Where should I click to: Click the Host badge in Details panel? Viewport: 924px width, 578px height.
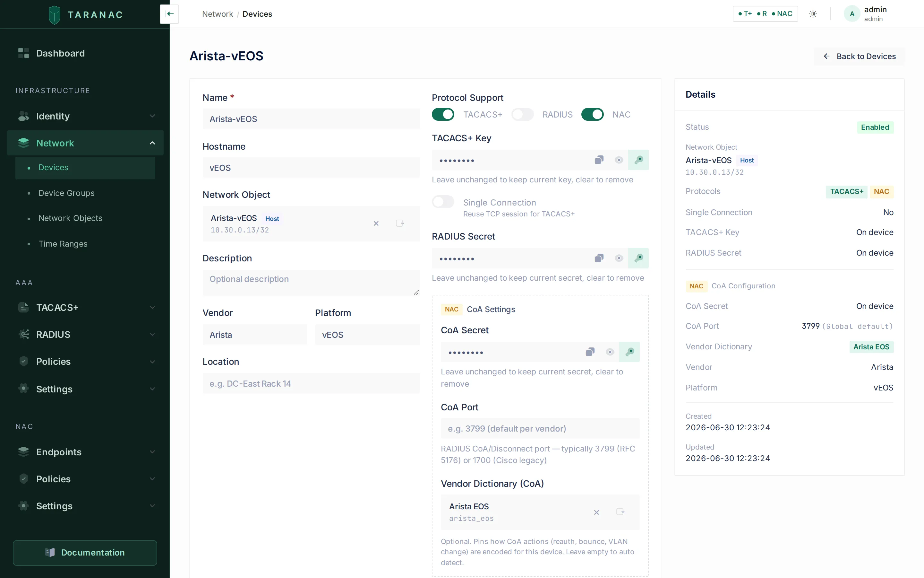(x=747, y=160)
